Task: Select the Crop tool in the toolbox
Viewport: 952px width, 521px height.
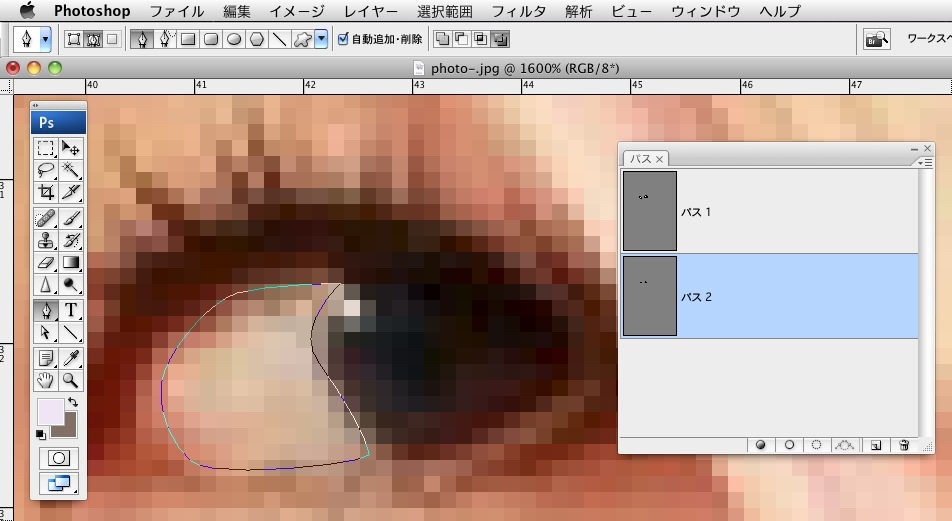Action: 46,192
